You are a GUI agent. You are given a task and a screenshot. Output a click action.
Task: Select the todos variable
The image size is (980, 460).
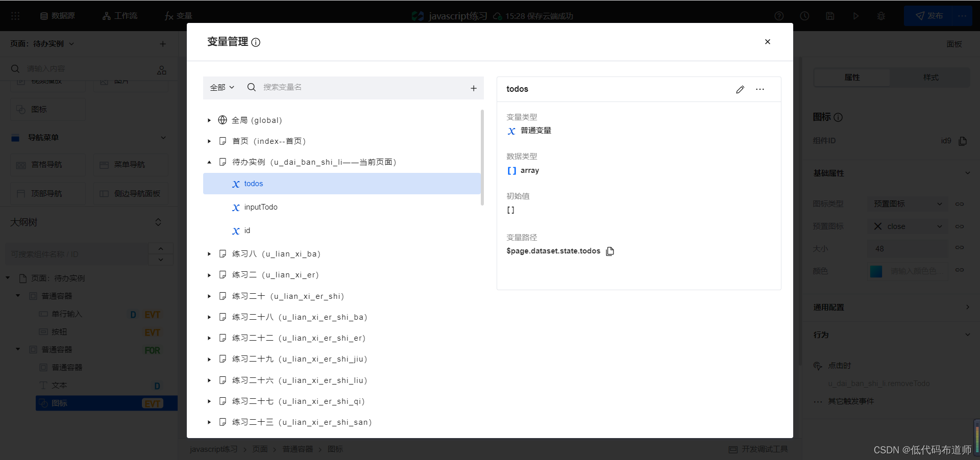pyautogui.click(x=342, y=184)
